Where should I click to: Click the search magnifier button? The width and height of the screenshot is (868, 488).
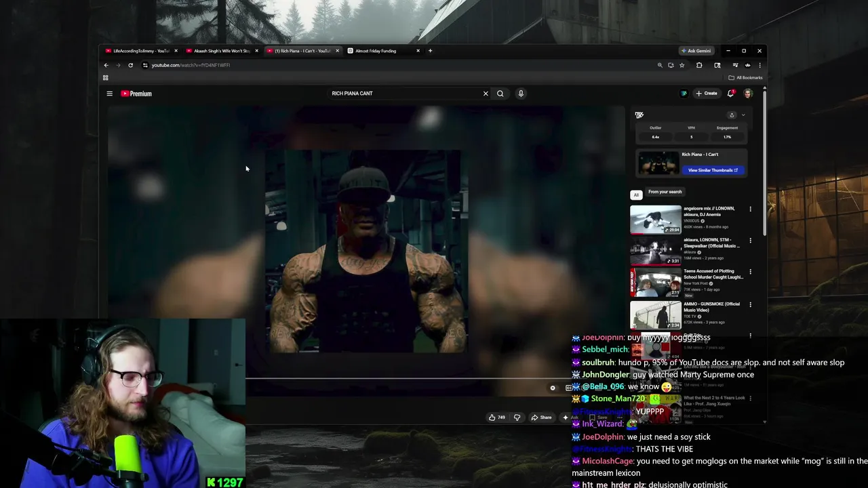click(x=500, y=94)
